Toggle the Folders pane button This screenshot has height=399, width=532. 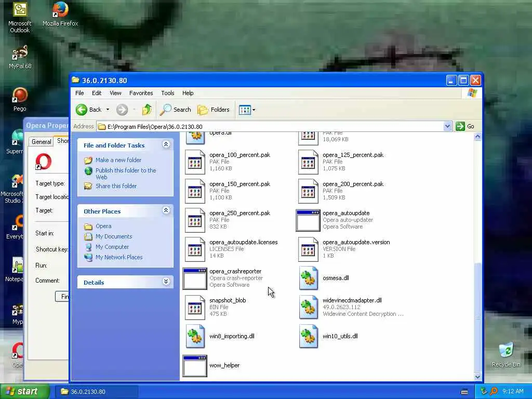tap(214, 110)
